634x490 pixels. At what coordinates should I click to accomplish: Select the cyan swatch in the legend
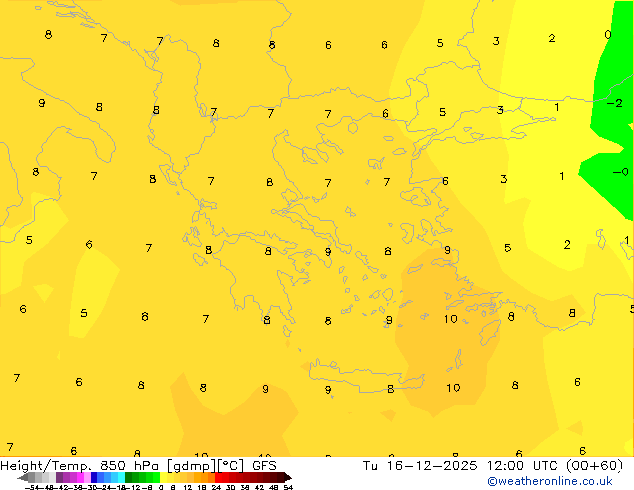click(121, 477)
